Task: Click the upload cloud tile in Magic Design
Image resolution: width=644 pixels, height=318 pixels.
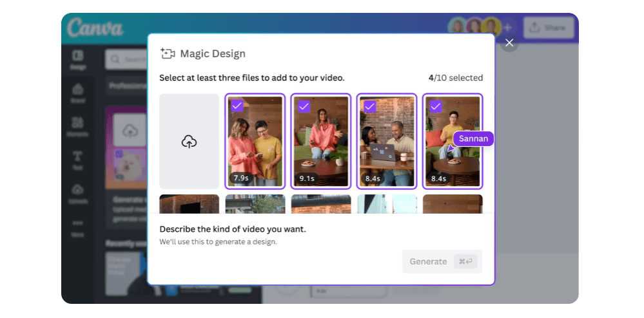Action: point(189,142)
